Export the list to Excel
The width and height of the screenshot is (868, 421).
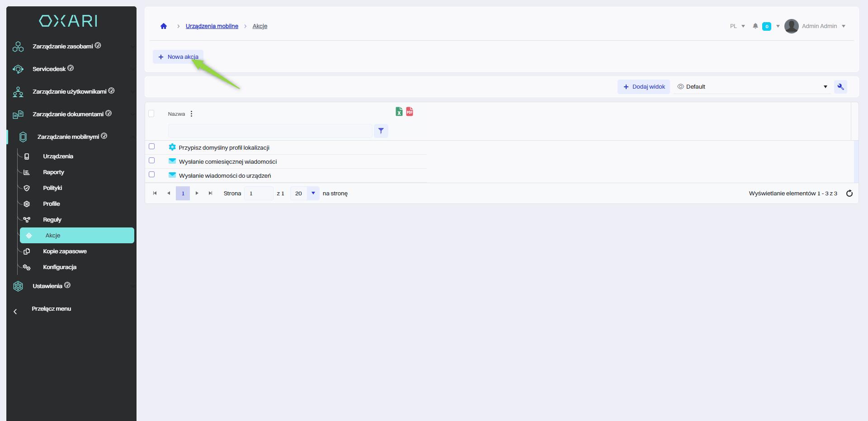[399, 112]
